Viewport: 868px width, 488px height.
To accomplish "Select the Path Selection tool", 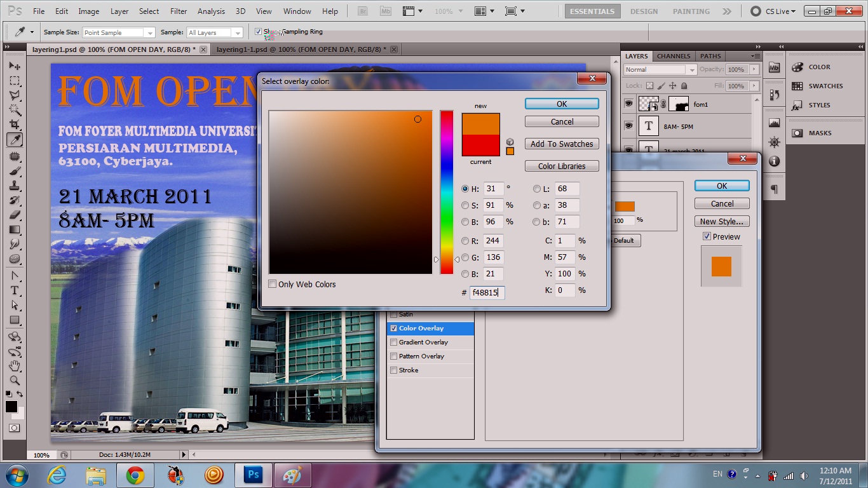I will [x=15, y=305].
